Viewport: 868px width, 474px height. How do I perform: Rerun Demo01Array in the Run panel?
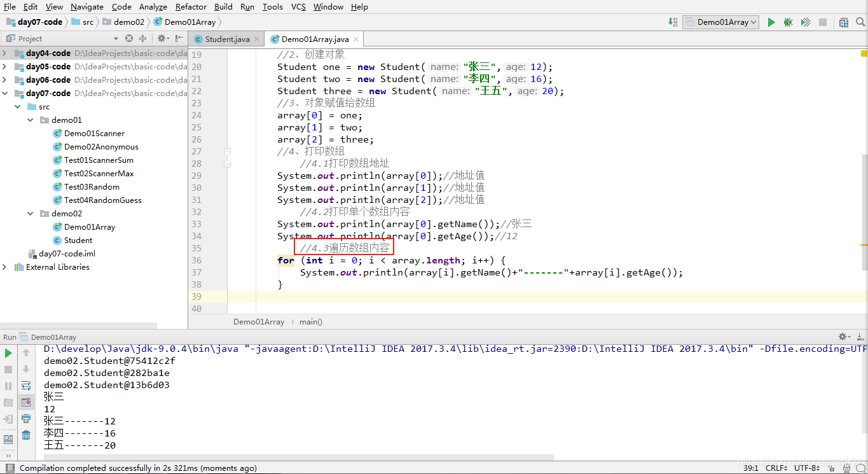[8, 352]
